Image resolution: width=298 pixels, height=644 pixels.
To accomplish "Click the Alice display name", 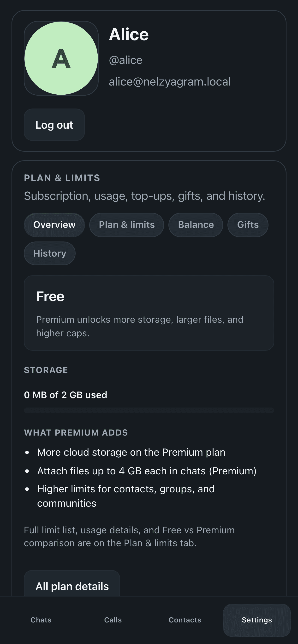I will (129, 34).
